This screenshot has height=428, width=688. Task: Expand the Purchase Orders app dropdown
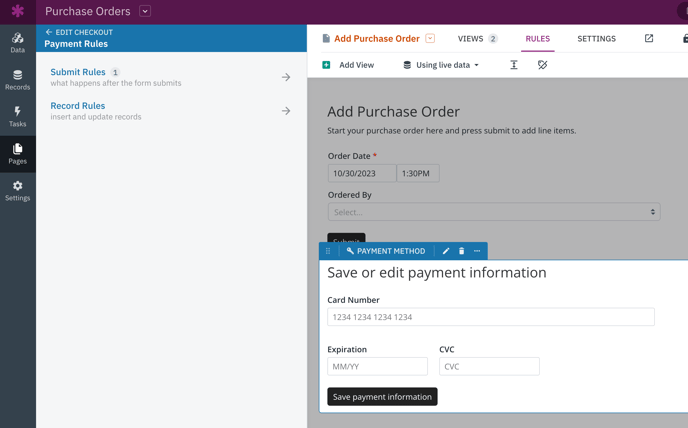click(x=145, y=11)
